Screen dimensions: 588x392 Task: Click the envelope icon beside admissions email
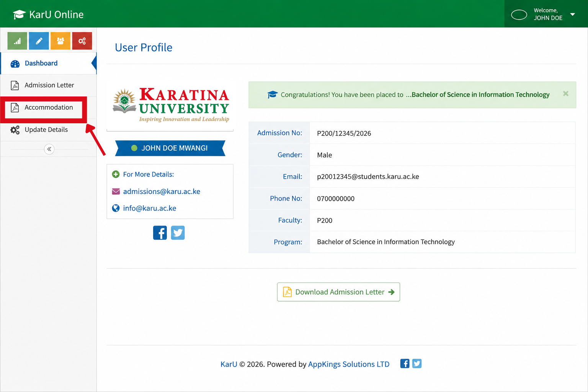click(116, 191)
